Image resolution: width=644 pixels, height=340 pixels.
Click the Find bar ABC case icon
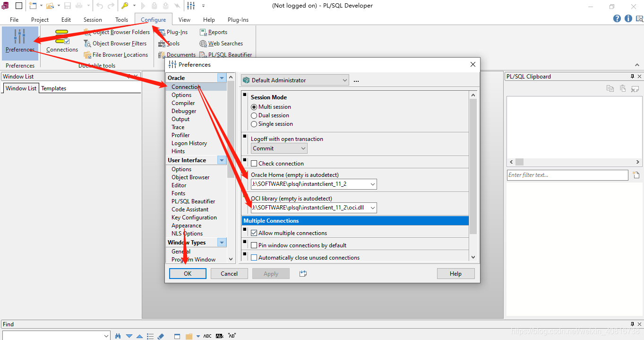(x=207, y=336)
